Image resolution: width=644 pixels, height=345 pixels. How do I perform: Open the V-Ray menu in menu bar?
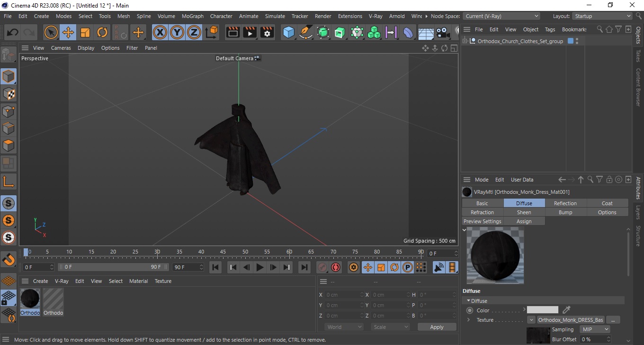coord(376,16)
